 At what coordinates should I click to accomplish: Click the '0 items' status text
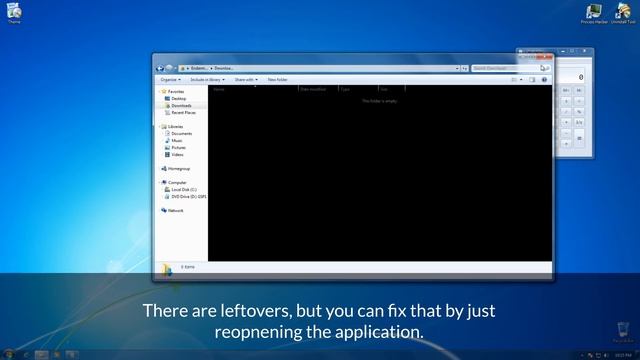tap(188, 267)
